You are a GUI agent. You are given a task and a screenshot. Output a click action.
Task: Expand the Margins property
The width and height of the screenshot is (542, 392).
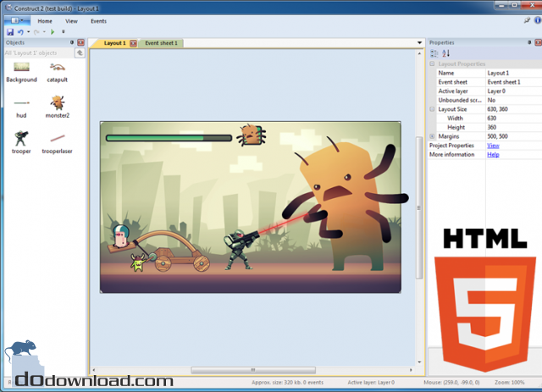click(432, 136)
